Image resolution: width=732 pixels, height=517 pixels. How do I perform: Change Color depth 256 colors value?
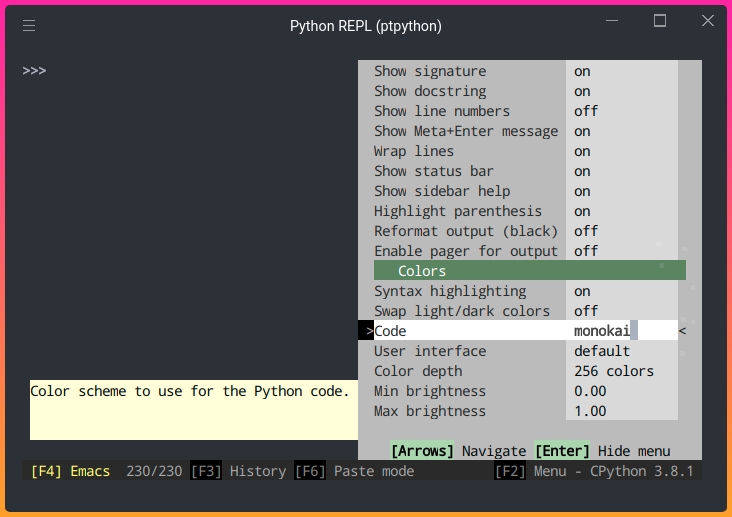pos(614,371)
